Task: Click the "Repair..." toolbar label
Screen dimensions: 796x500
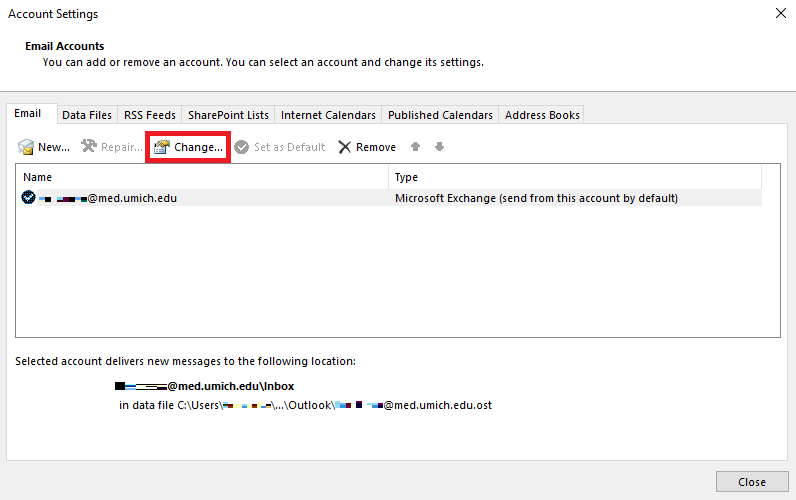Action: click(x=122, y=147)
